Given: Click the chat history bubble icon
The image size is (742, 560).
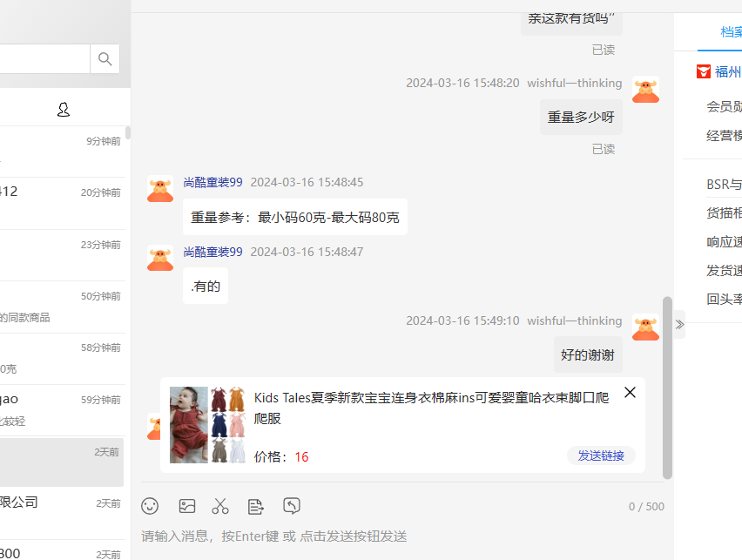Looking at the screenshot, I should point(292,505).
